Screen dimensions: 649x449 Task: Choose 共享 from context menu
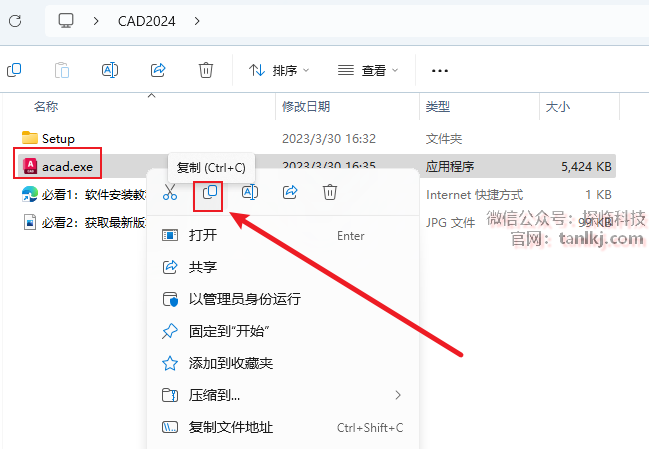(283, 267)
